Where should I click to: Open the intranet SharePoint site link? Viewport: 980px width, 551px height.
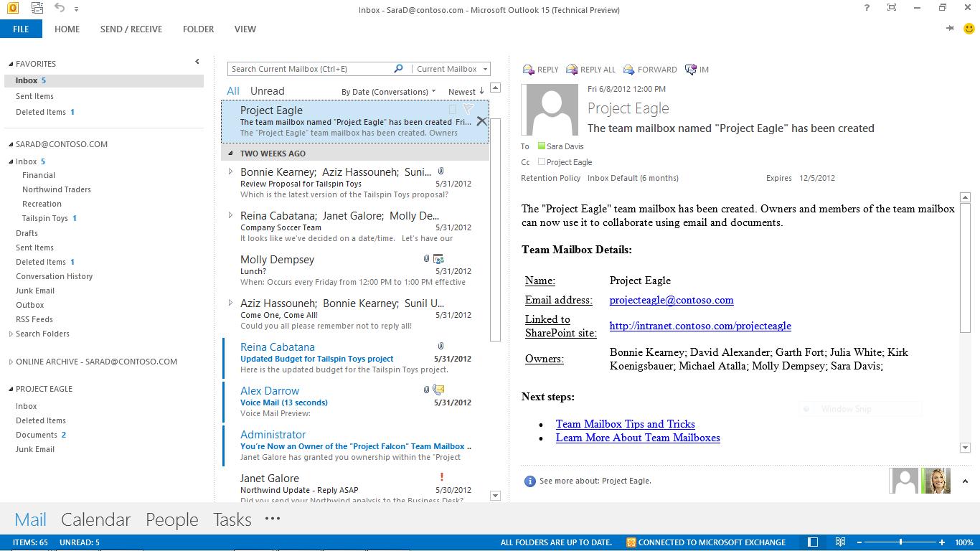tap(700, 326)
